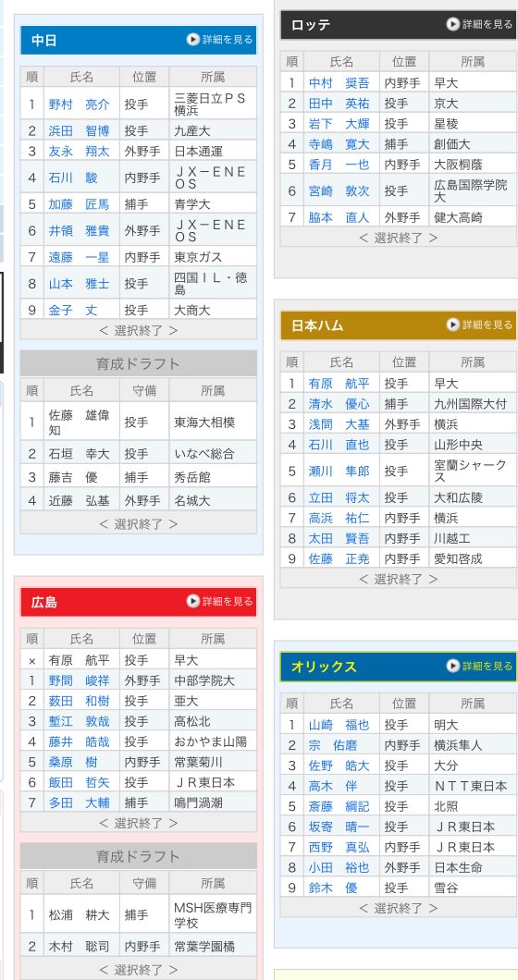Screen dimensions: 518x980
Task: Select text 室蘭シャークス
Action: [471, 472]
